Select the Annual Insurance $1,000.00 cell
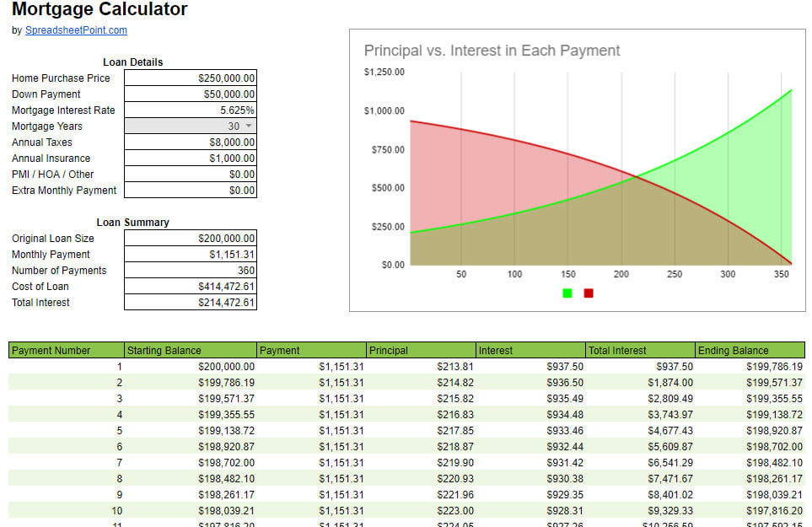Image resolution: width=812 pixels, height=527 pixels. point(191,159)
